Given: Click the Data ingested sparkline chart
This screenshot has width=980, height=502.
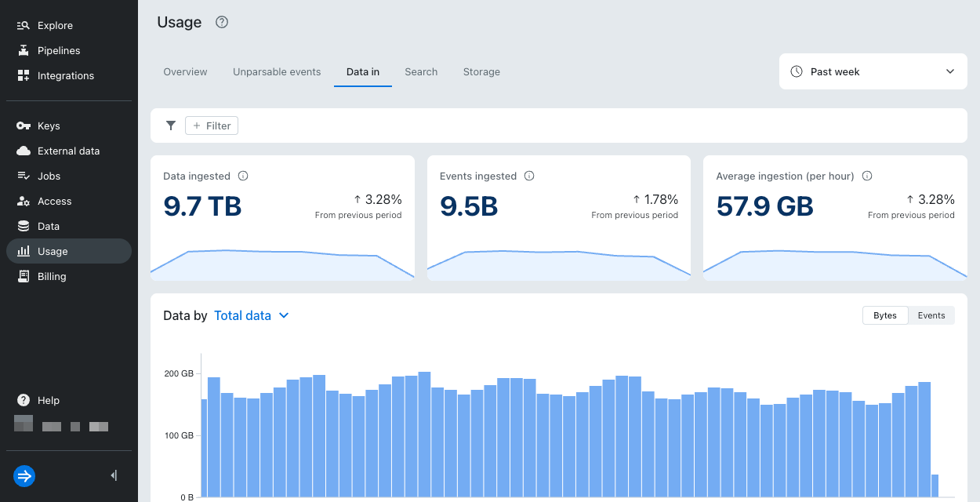Looking at the screenshot, I should pos(282,264).
